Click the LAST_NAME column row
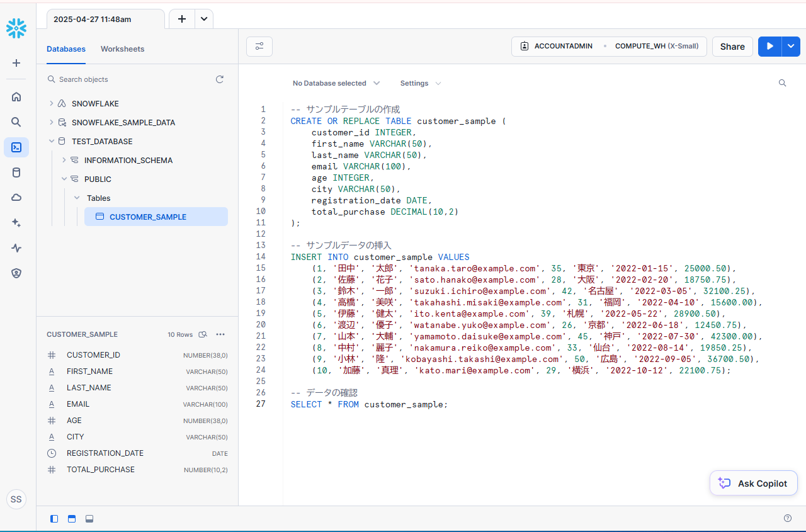Screen dimensions: 806x532 click(137, 388)
